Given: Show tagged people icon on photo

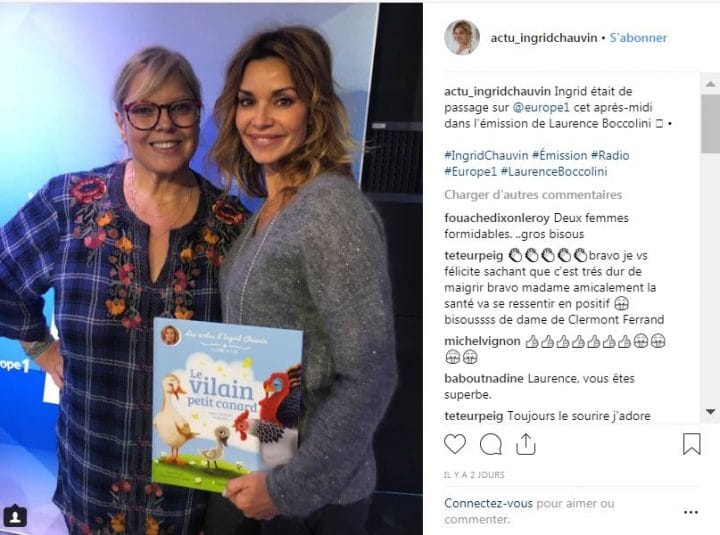Looking at the screenshot, I should [15, 517].
